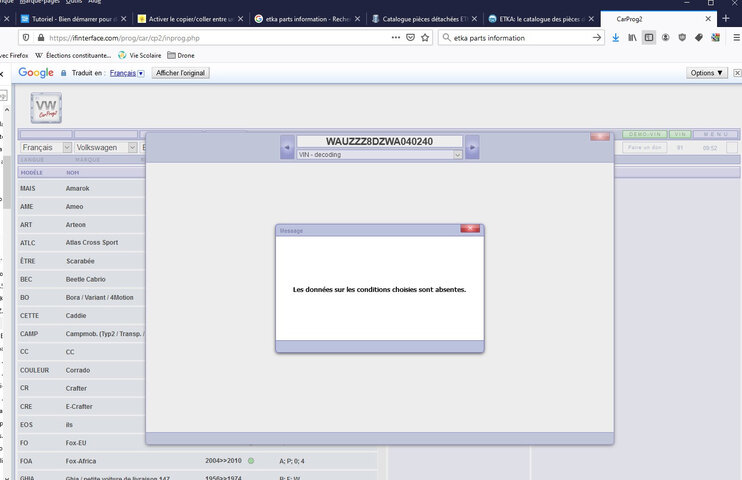
Task: Close the Tutoriel - Bien démarrer tab
Action: (124, 19)
